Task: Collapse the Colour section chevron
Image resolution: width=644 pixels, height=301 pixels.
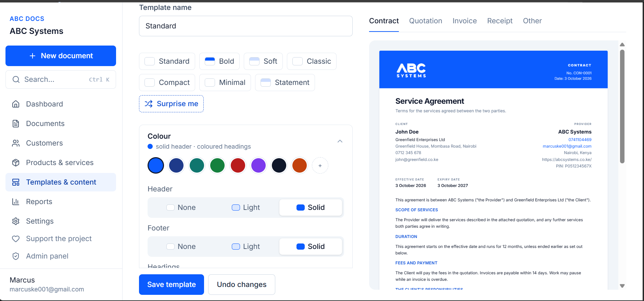Action: (340, 141)
